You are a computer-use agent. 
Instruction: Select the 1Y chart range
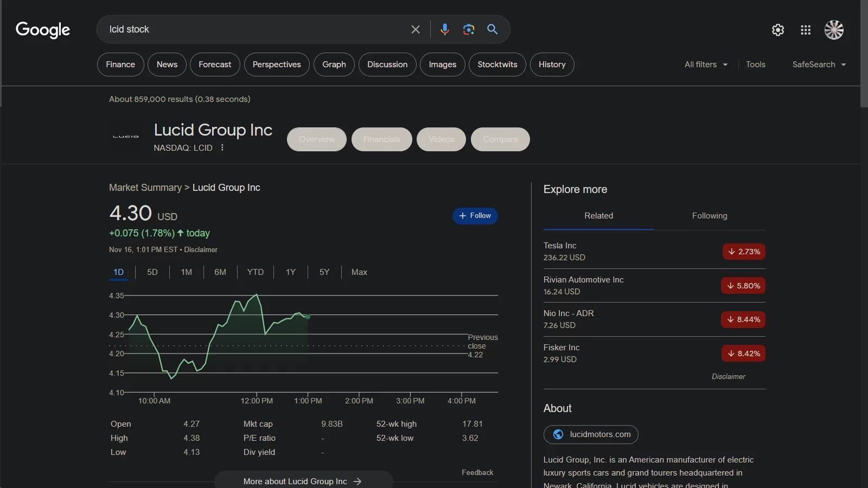click(x=291, y=272)
